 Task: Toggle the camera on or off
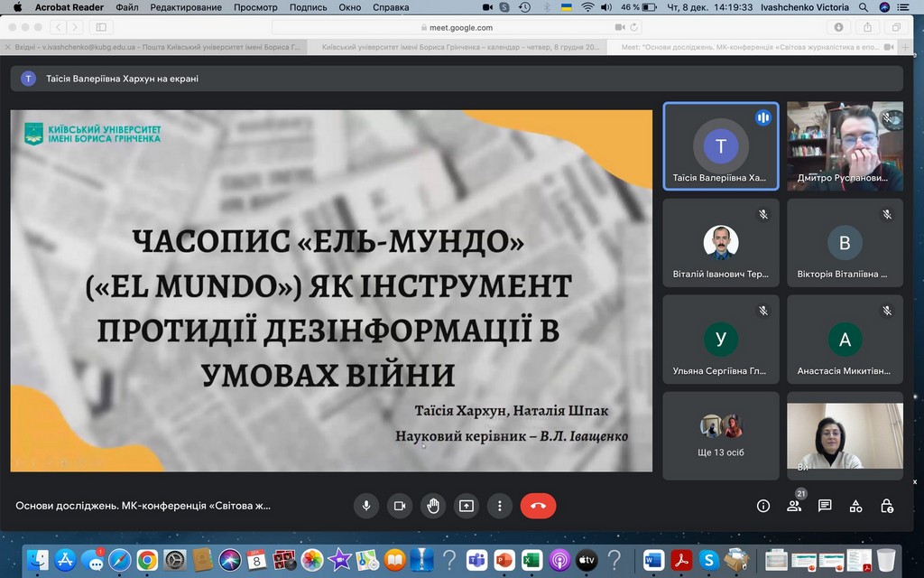(x=400, y=506)
